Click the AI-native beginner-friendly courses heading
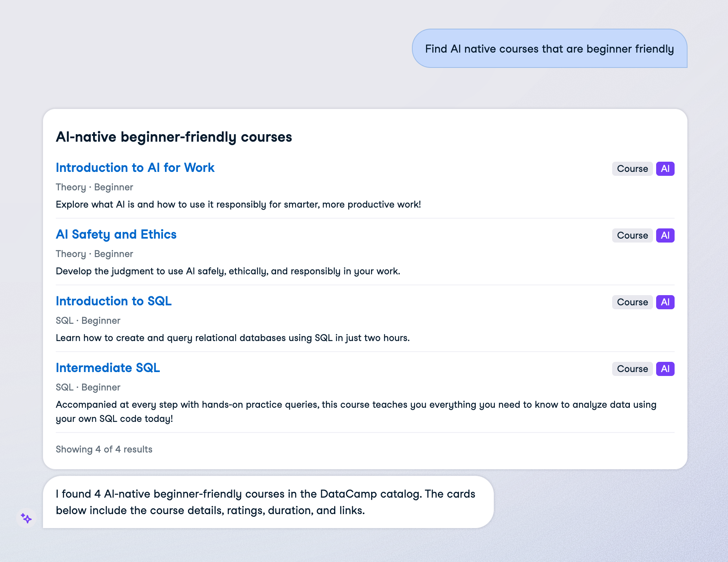Viewport: 728px width, 562px height. [x=174, y=137]
